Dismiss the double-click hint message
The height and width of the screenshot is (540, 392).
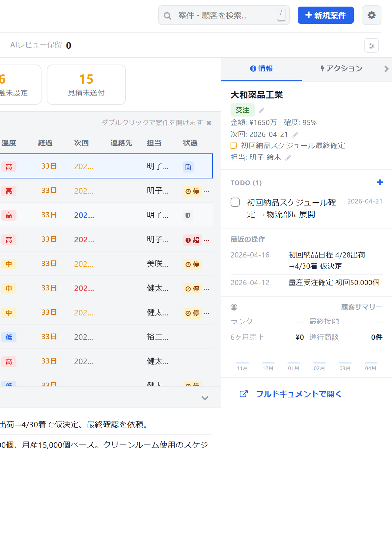[x=209, y=123]
